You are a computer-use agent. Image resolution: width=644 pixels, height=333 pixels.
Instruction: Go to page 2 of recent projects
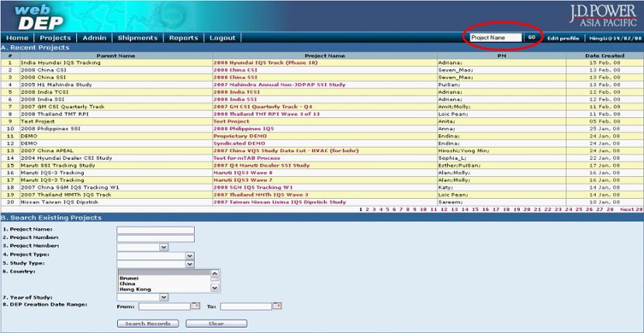click(x=367, y=210)
